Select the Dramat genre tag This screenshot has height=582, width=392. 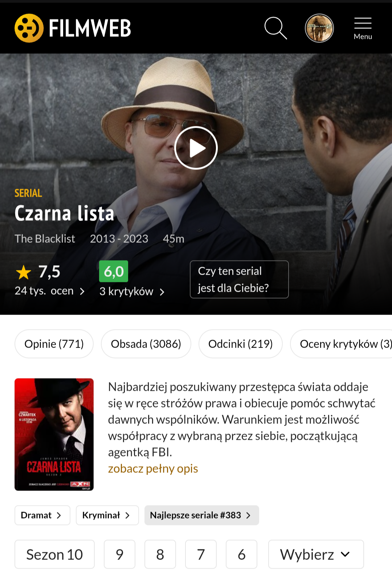pos(42,515)
